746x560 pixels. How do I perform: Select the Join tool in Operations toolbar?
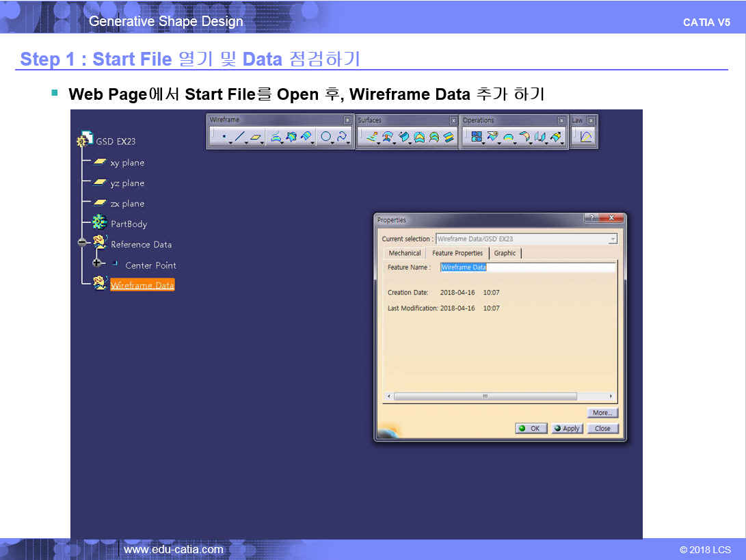477,137
